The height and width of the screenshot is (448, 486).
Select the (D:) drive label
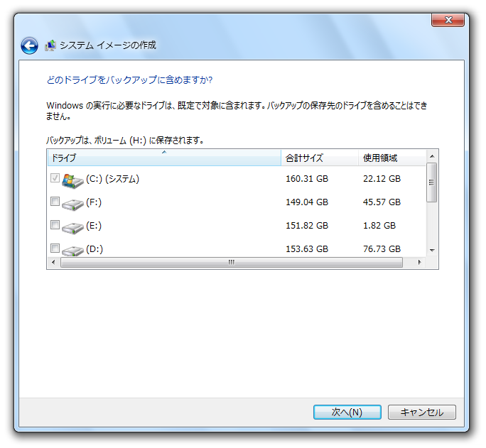click(94, 249)
